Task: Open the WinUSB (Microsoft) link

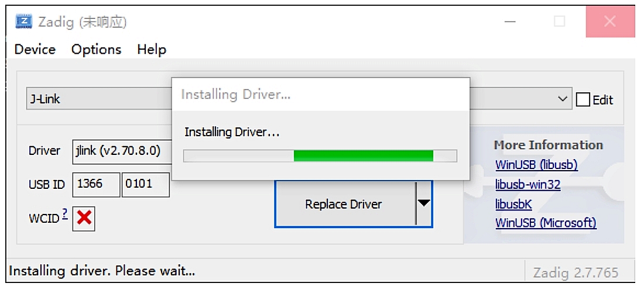Action: tap(546, 223)
